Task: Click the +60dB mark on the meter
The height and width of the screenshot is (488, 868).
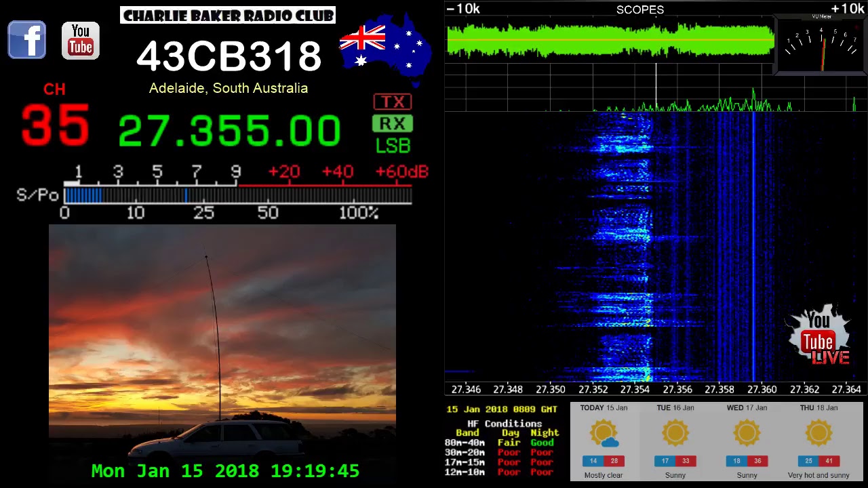Action: point(401,171)
